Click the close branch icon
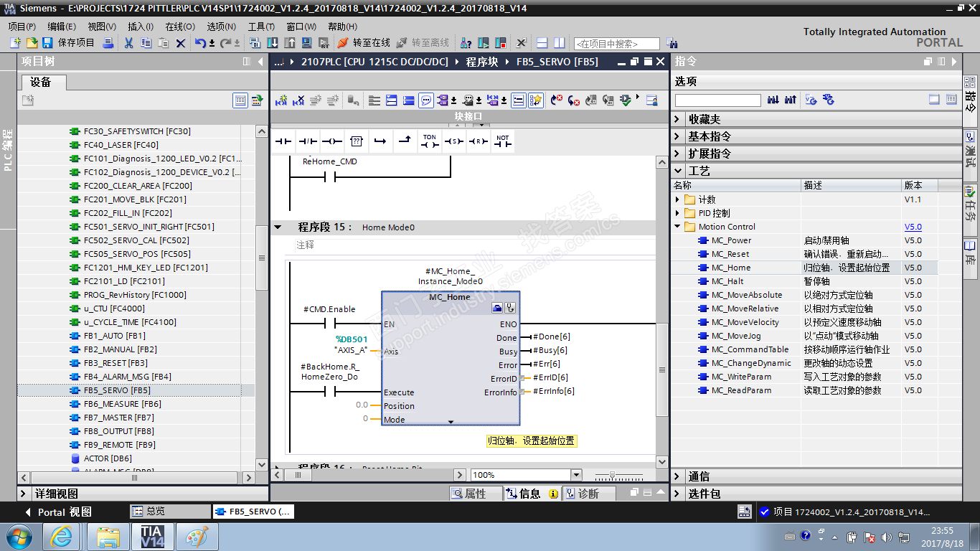Image resolution: width=980 pixels, height=551 pixels. 405,141
